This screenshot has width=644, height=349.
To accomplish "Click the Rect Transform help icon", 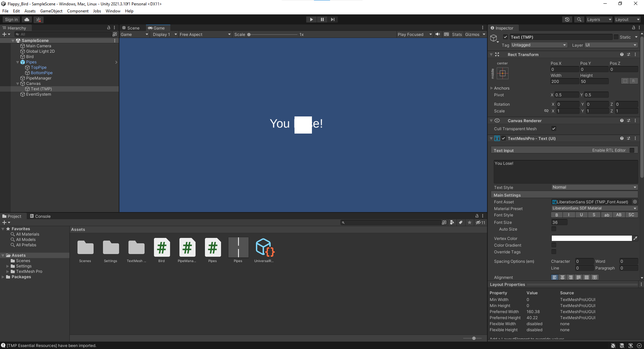I will point(622,54).
